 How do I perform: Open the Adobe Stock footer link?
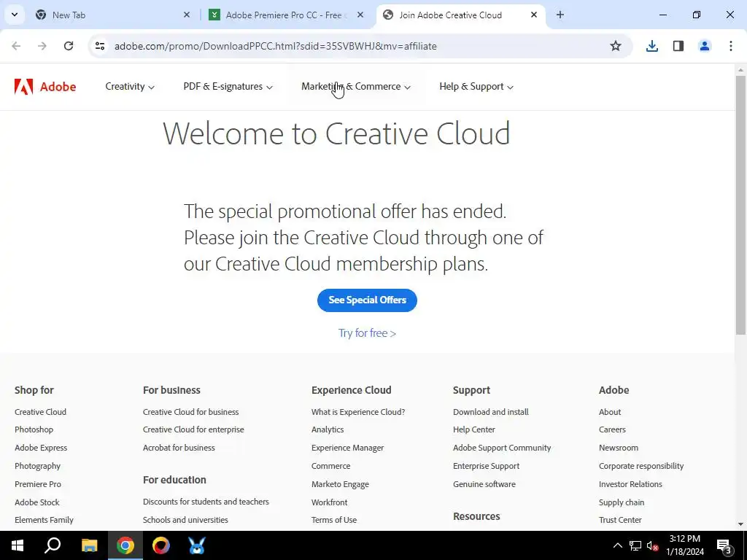[x=37, y=502]
